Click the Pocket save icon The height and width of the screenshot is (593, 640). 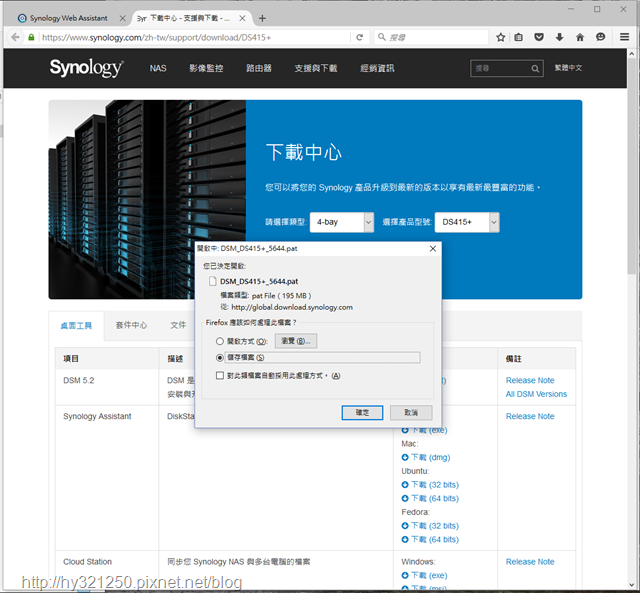539,37
